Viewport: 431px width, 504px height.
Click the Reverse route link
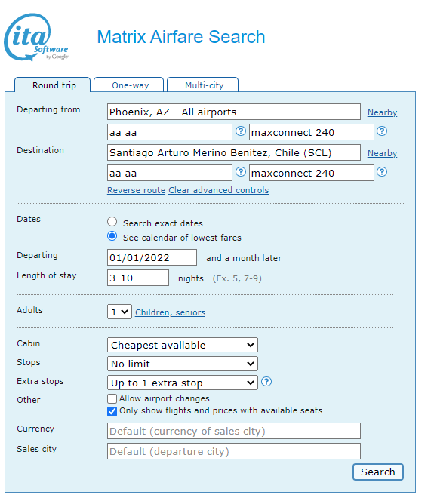pyautogui.click(x=136, y=190)
